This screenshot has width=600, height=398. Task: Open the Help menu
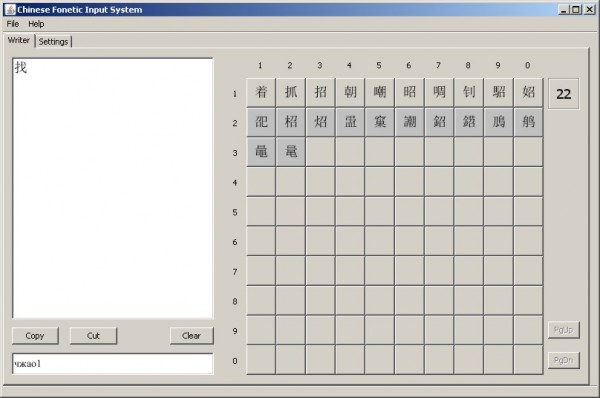[x=36, y=24]
